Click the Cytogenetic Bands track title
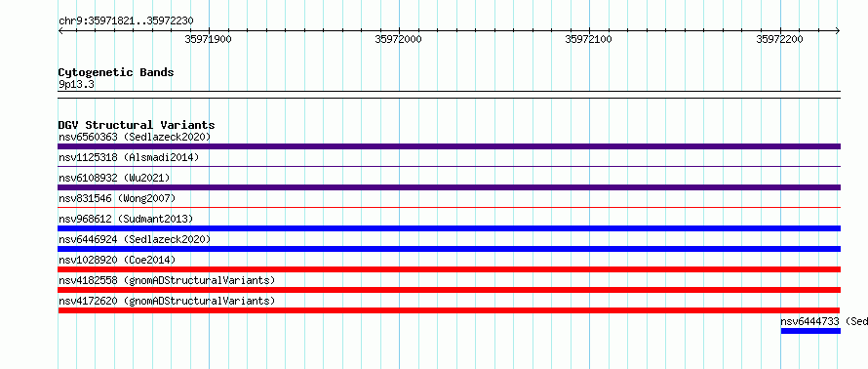This screenshot has width=868, height=369. [116, 72]
